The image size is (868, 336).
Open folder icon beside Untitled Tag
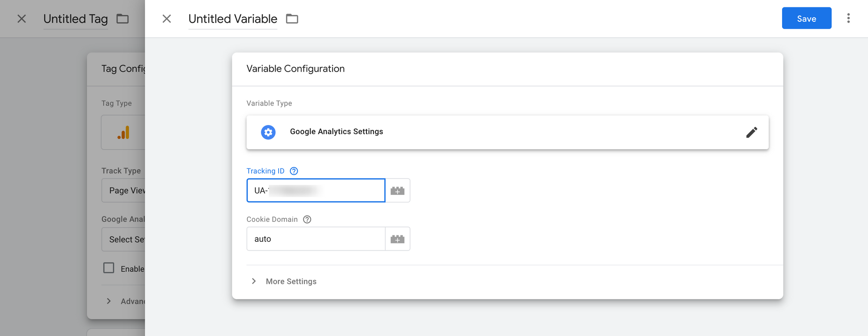[x=123, y=19]
